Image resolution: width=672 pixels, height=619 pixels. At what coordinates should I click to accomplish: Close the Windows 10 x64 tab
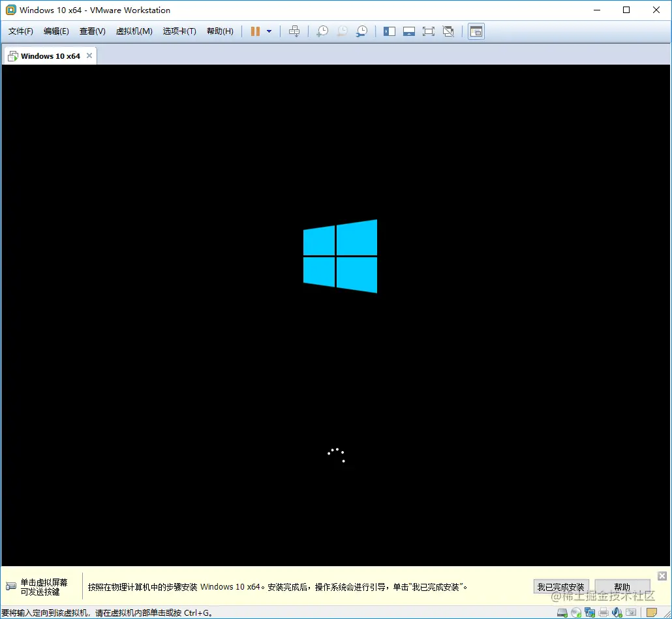pos(89,56)
